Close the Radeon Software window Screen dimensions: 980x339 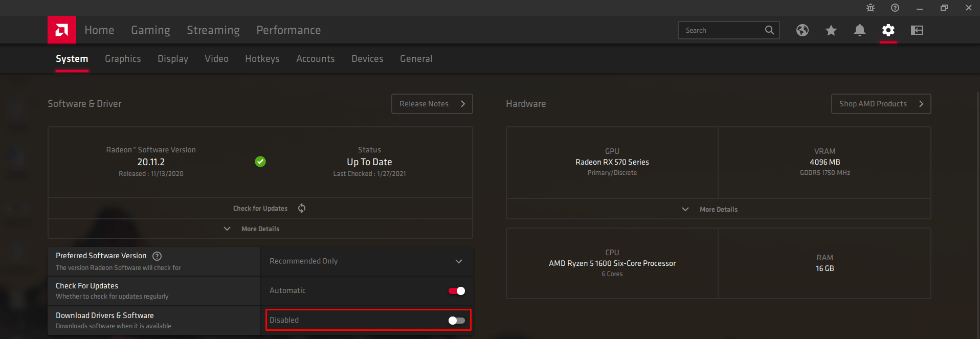(x=969, y=8)
